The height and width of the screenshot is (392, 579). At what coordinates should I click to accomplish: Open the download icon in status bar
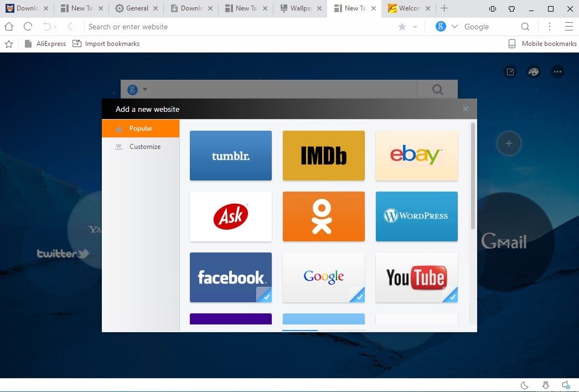pyautogui.click(x=546, y=385)
